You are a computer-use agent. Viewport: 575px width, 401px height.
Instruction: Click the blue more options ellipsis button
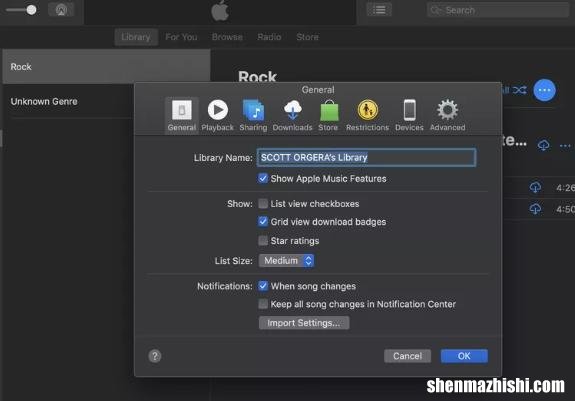545,90
